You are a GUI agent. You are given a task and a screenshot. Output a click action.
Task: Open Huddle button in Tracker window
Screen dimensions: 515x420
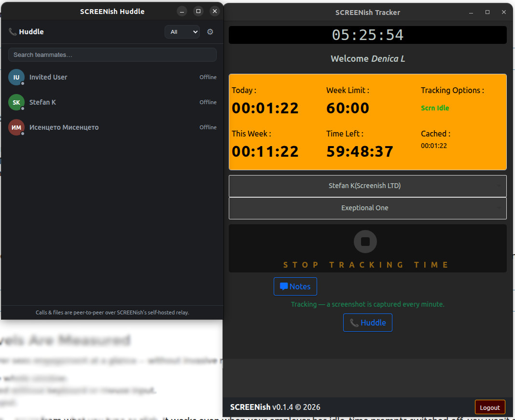click(367, 323)
